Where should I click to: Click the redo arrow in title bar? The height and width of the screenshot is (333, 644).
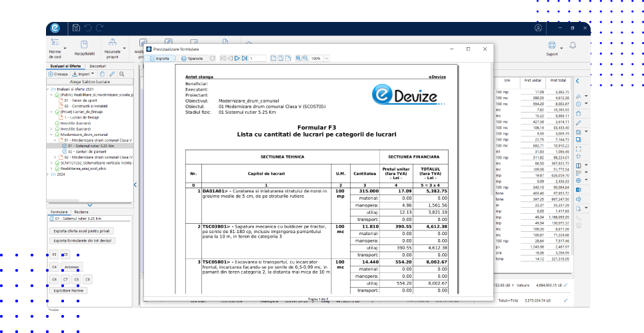(x=99, y=28)
